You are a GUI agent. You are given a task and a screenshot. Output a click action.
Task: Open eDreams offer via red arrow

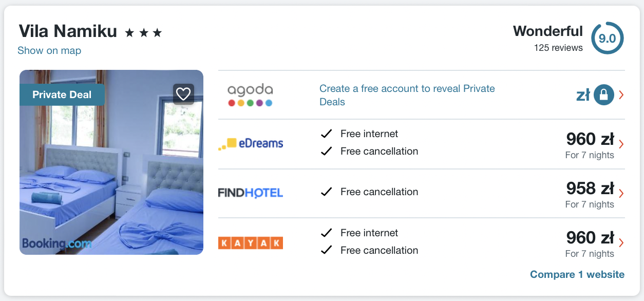(621, 144)
